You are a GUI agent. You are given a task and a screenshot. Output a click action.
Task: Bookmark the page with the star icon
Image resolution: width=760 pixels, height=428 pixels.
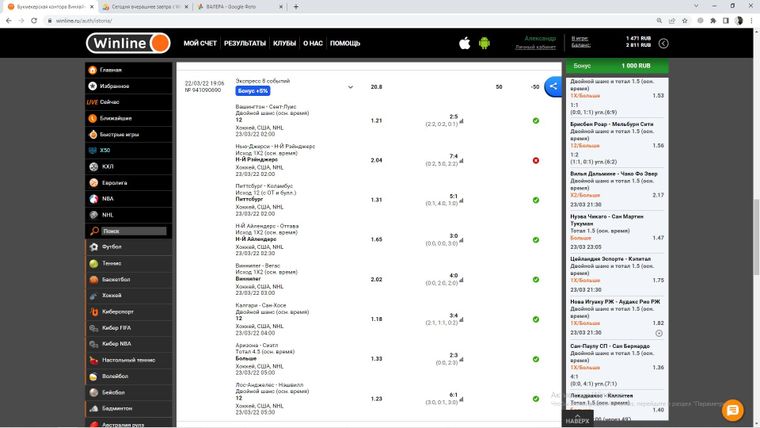(x=684, y=21)
